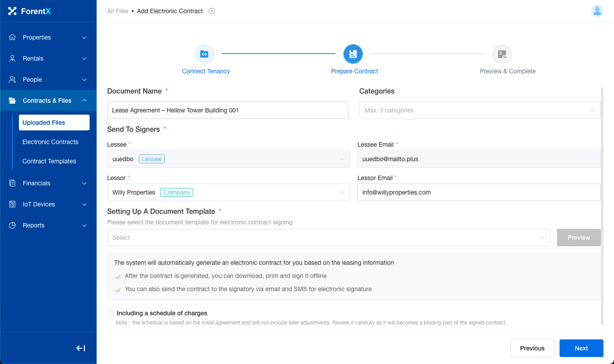This screenshot has width=614, height=364.
Task: Click the ForentX logo icon
Action: 12,11
